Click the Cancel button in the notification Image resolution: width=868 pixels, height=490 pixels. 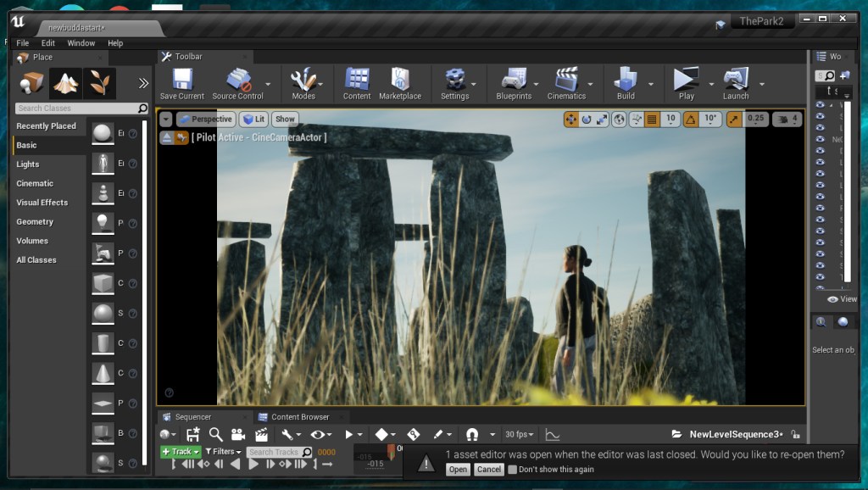click(489, 470)
